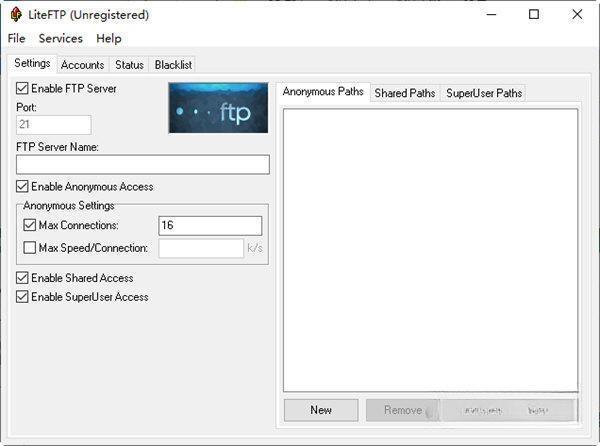Image resolution: width=600 pixels, height=446 pixels.
Task: Toggle the Enable FTP Server checkbox
Action: (22, 88)
